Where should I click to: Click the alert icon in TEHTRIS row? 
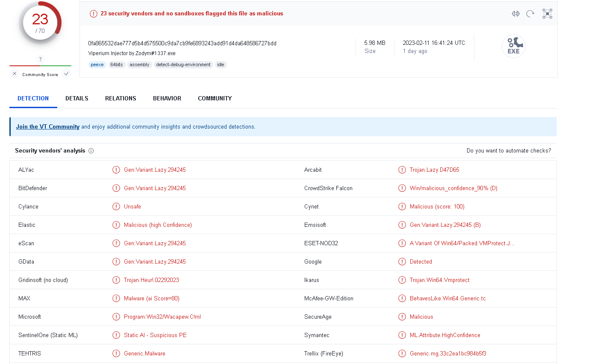click(x=116, y=353)
